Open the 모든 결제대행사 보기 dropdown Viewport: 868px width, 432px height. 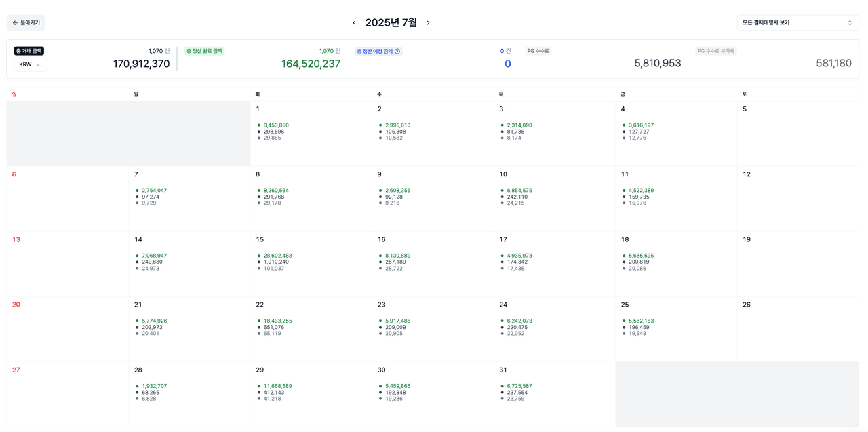797,22
